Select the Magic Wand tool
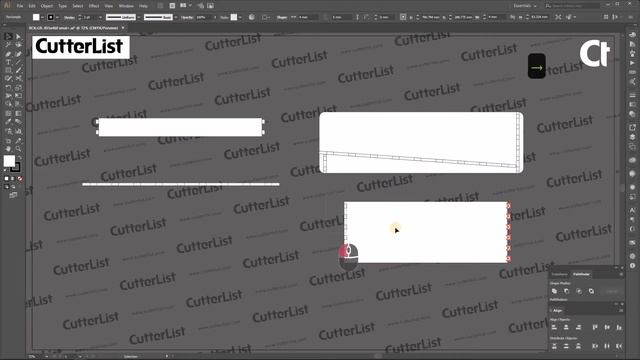Image resolution: width=640 pixels, height=360 pixels. (8, 45)
